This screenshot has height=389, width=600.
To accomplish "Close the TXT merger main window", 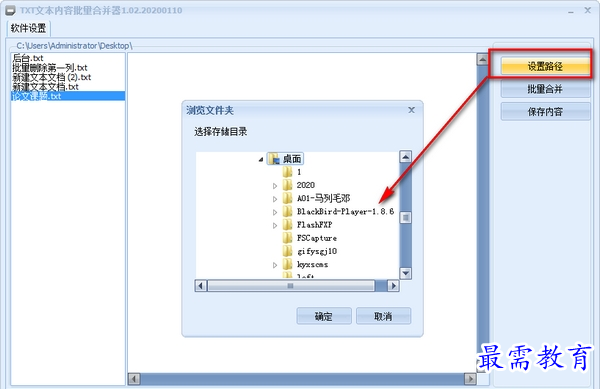I will [588, 10].
